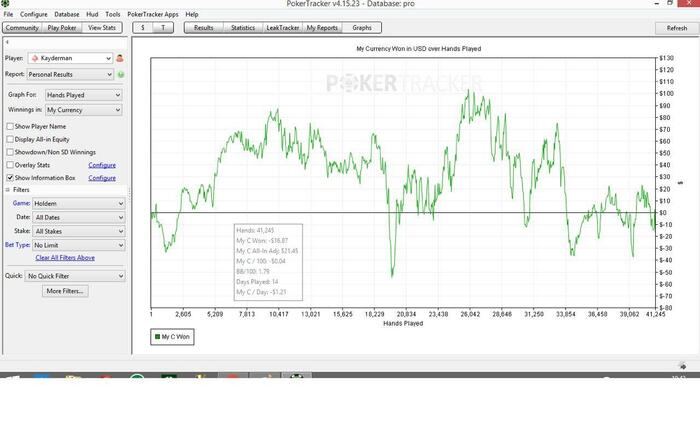
Task: Open the Database menu
Action: 67,14
